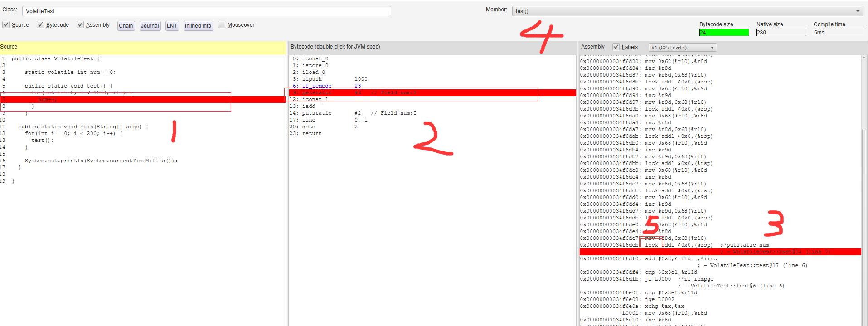This screenshot has width=868, height=326.
Task: Click the Native size field showing 280
Action: tap(781, 32)
